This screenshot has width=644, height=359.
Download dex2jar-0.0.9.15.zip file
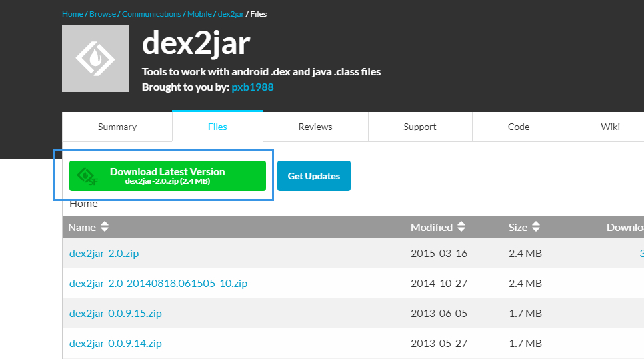coord(115,314)
